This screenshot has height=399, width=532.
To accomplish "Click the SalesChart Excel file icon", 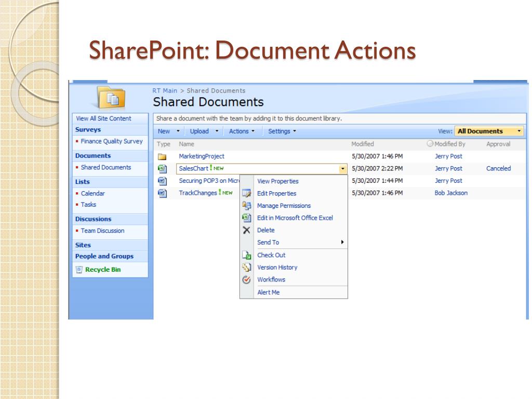I will coord(162,169).
